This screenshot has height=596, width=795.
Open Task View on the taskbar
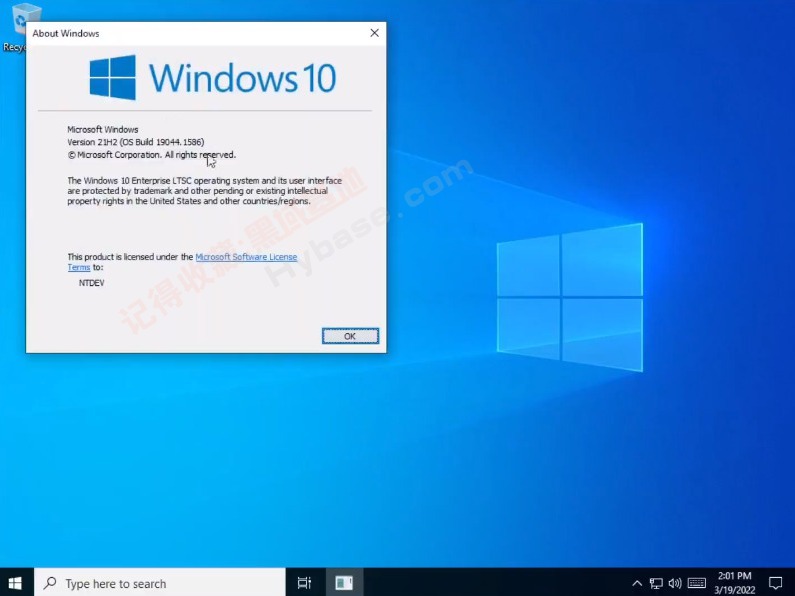click(x=304, y=583)
